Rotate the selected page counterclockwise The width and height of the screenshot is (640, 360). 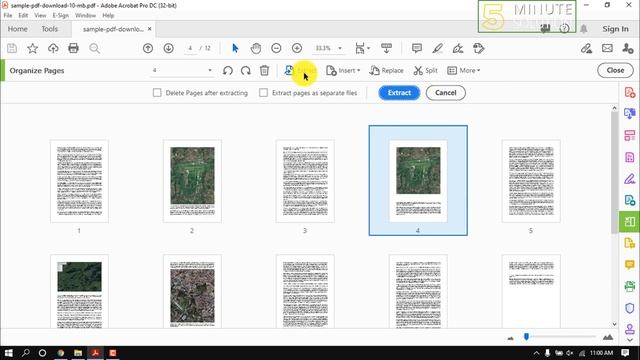(x=228, y=71)
